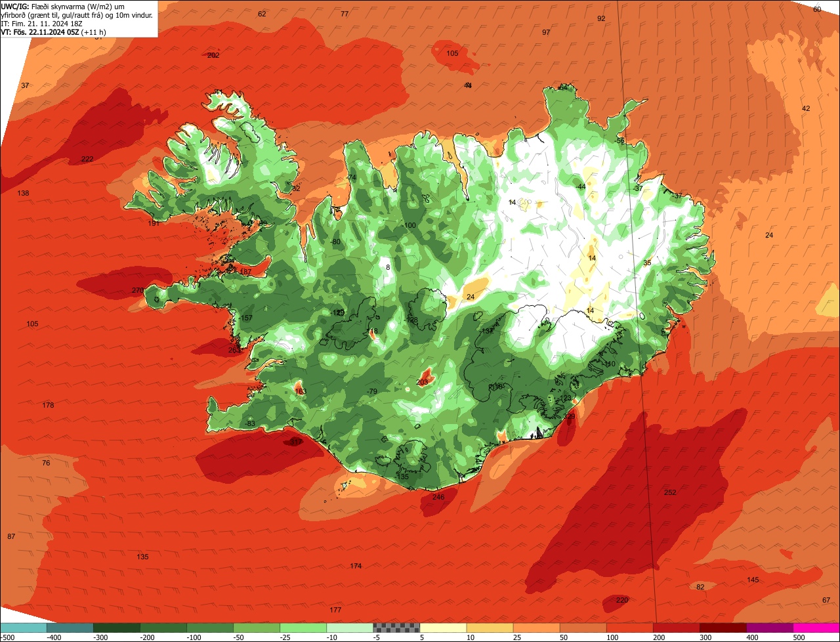Click the map value 178

[x=48, y=405]
